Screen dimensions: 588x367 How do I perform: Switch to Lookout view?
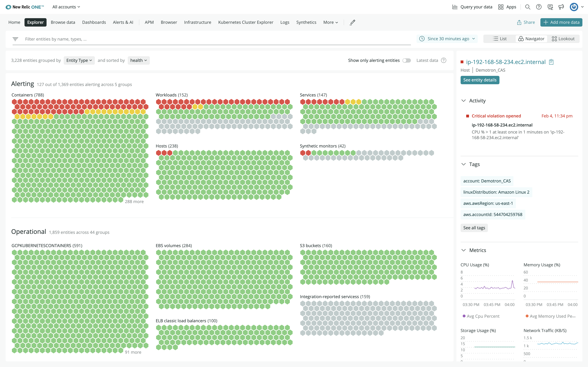coord(563,39)
